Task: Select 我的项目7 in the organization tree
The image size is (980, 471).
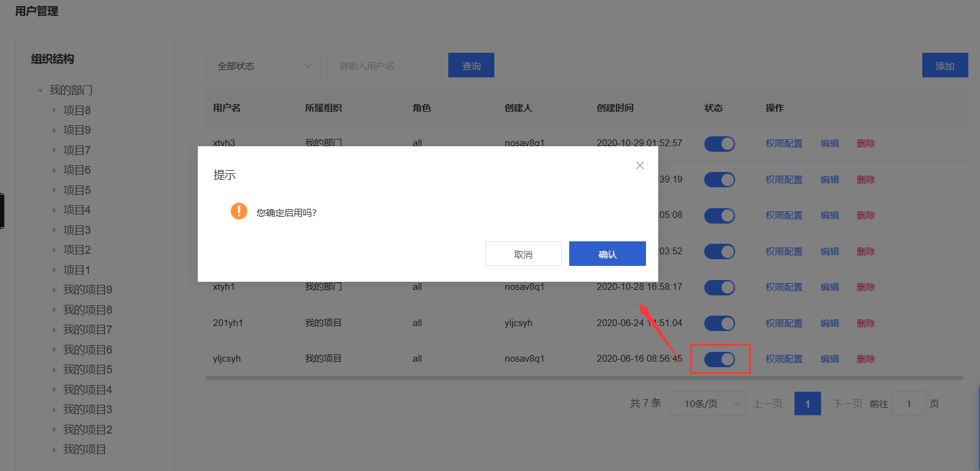Action: tap(88, 330)
